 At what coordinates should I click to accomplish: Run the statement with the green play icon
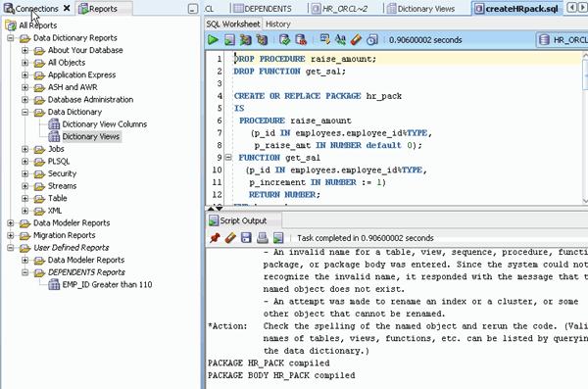pos(213,39)
